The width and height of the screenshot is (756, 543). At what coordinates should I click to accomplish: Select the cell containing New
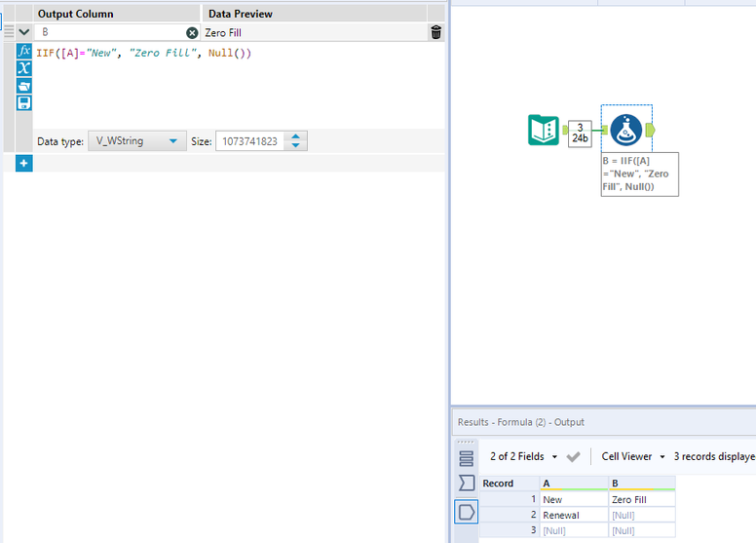(574, 499)
